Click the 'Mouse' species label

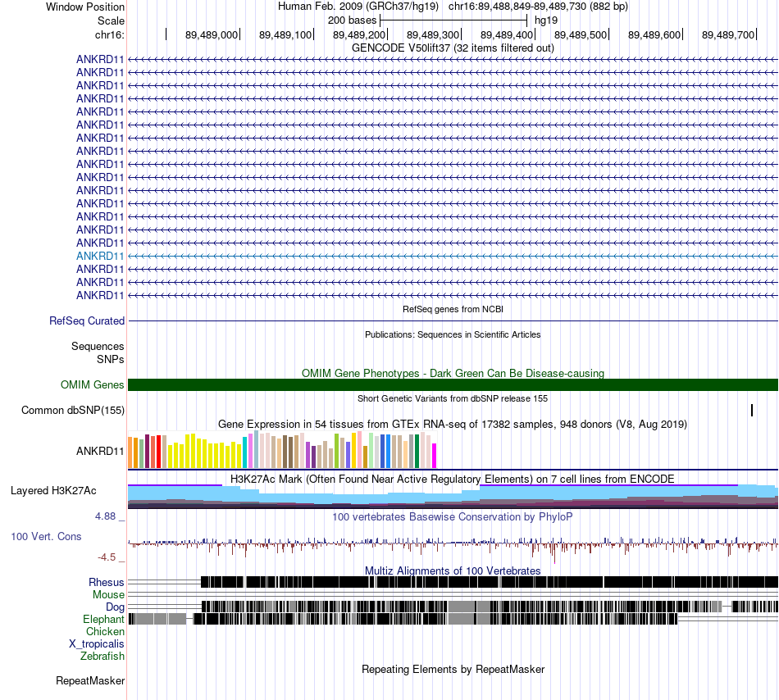coord(108,595)
